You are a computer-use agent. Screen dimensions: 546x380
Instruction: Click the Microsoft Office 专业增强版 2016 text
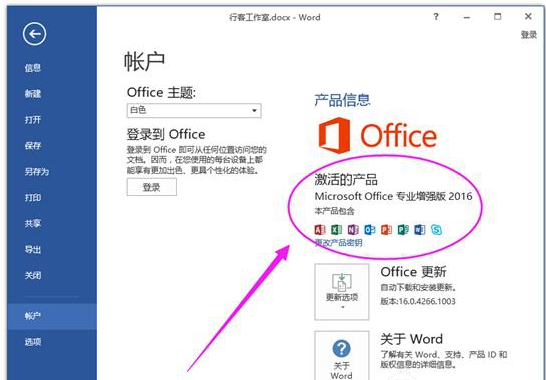393,196
